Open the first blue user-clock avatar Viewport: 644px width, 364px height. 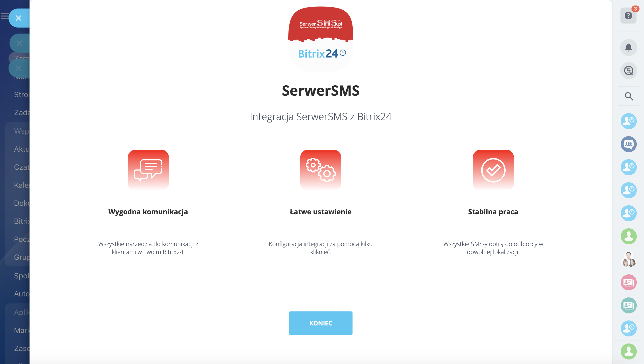628,121
